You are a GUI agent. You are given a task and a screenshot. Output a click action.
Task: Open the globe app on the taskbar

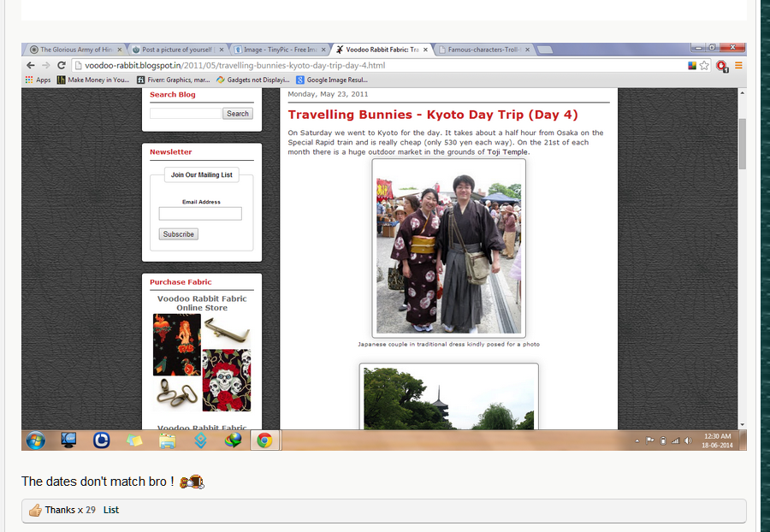(x=234, y=440)
